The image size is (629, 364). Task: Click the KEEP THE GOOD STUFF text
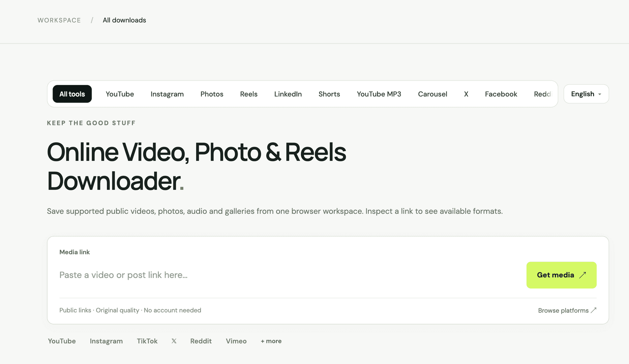91,123
